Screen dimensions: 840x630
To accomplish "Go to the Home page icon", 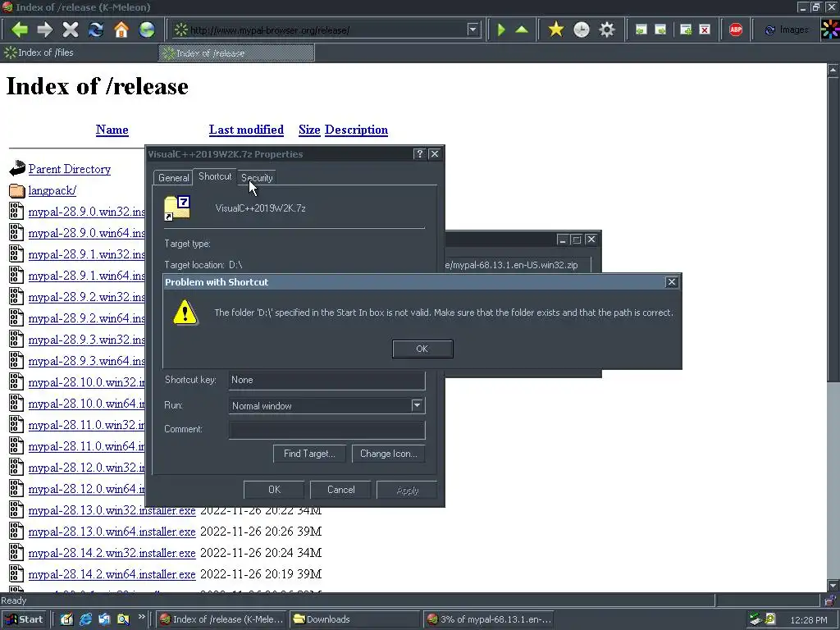I will [121, 30].
